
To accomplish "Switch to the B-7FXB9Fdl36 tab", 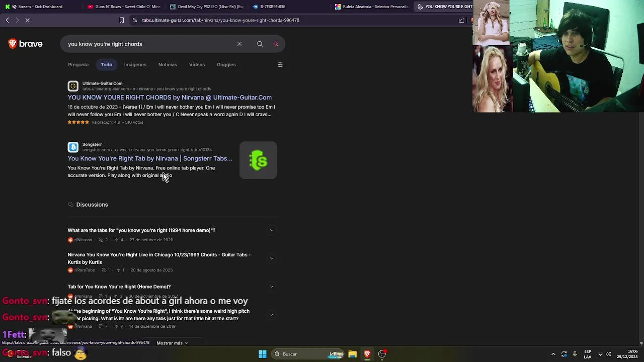I will pyautogui.click(x=289, y=7).
